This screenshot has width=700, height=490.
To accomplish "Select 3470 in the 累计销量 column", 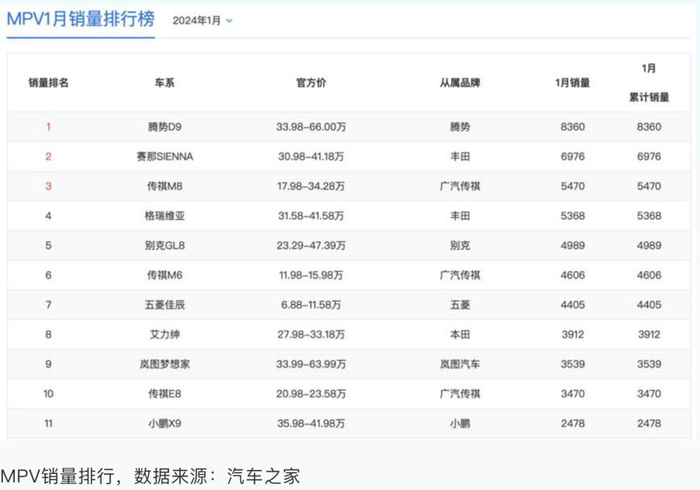I will coord(649,394).
